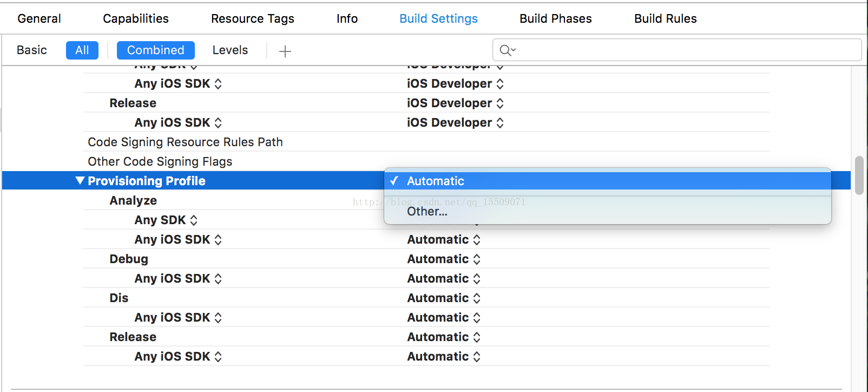Show only Basic build settings
The width and height of the screenshot is (868, 392).
coord(32,50)
